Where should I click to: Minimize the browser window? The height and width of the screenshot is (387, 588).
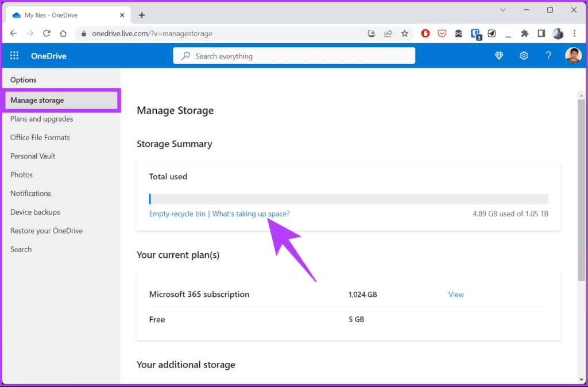527,10
